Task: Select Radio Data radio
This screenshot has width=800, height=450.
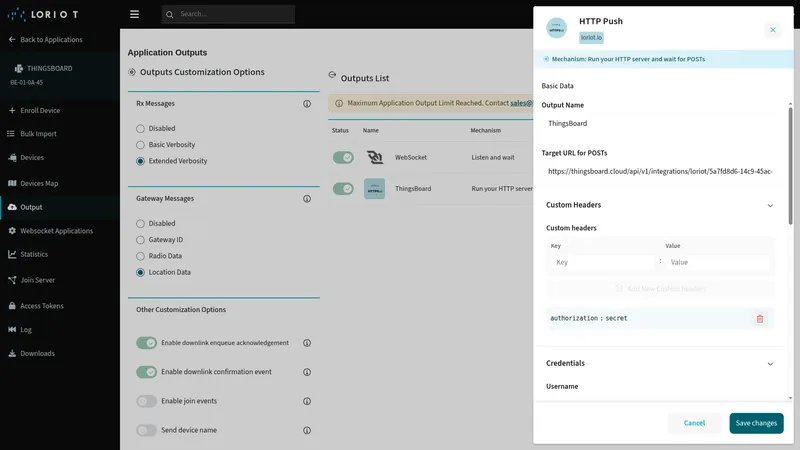Action: (x=140, y=256)
